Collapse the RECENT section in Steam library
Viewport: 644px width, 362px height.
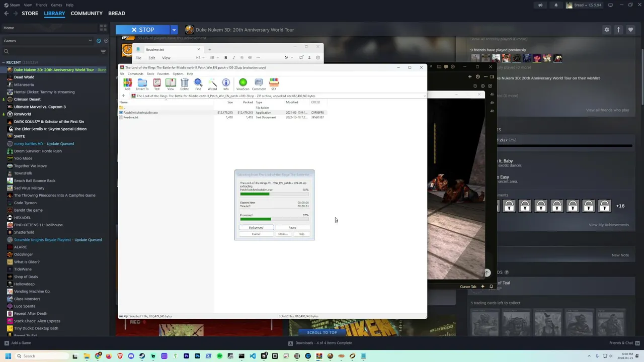point(3,62)
